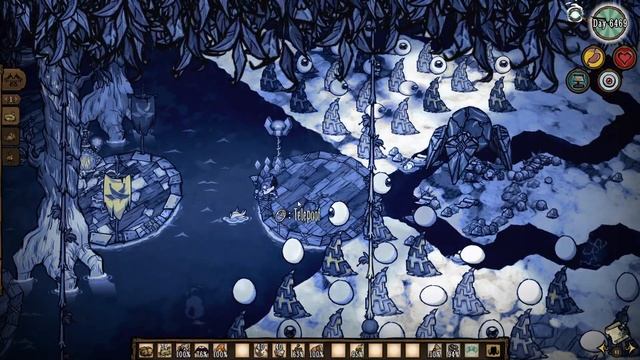Click the yellow banner flag on left boat
The width and height of the screenshot is (640, 360).
[x=117, y=196]
